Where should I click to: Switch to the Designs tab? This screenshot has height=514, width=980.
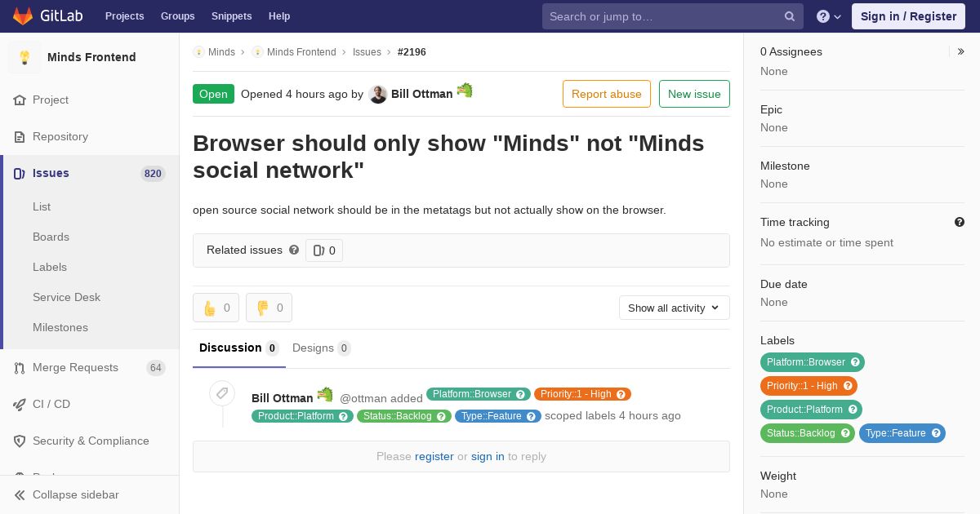[322, 348]
